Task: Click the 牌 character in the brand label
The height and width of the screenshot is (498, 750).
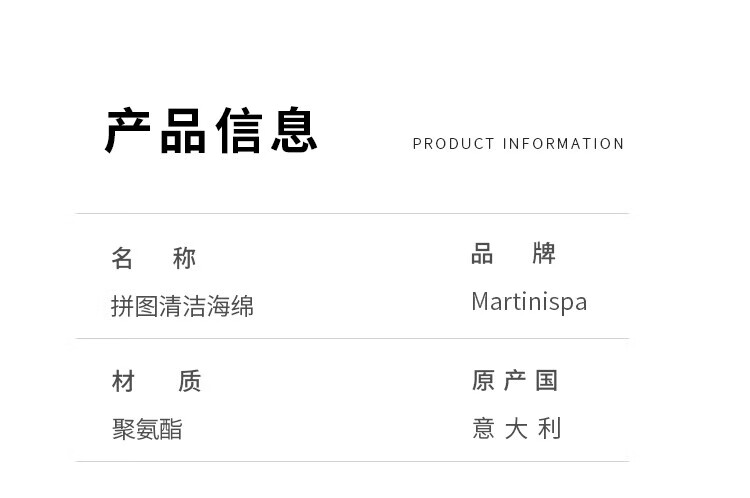Action: pyautogui.click(x=544, y=254)
